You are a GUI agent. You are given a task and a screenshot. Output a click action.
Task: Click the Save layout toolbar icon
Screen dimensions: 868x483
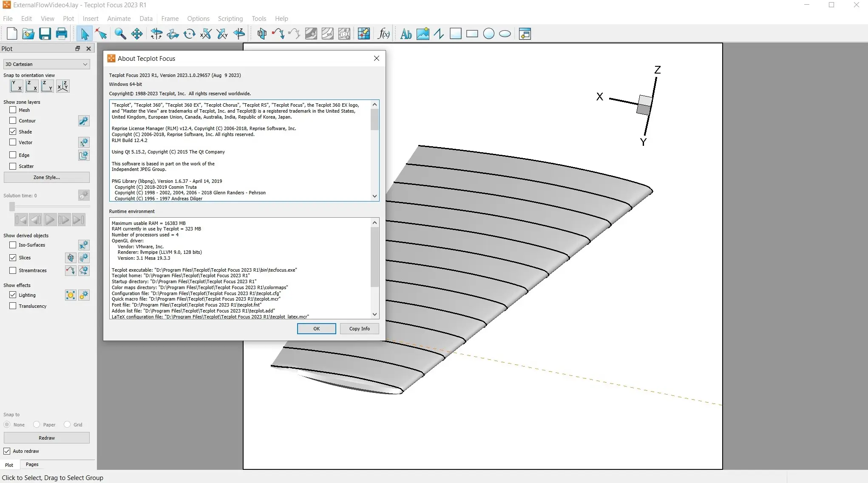click(x=45, y=34)
